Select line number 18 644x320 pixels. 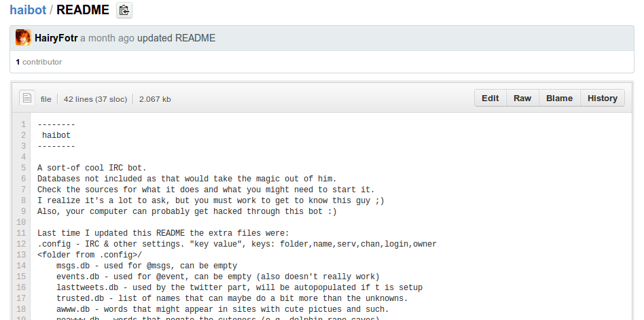point(21,309)
